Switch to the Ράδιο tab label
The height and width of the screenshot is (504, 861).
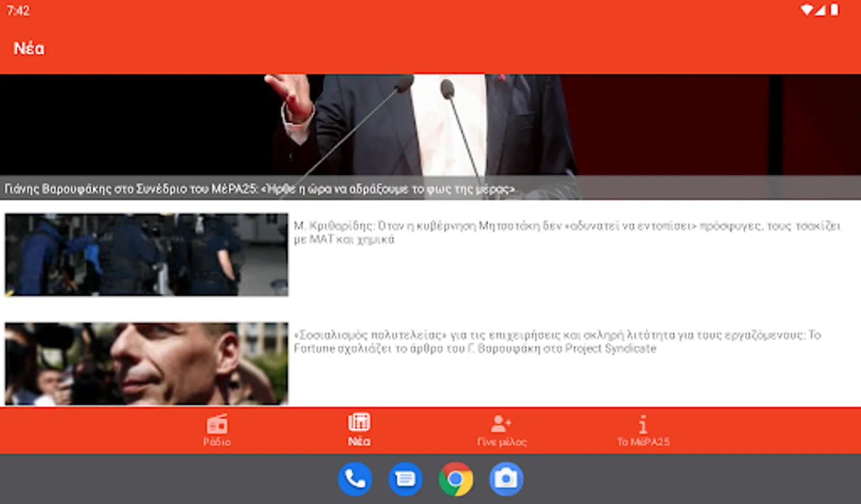pos(217,442)
